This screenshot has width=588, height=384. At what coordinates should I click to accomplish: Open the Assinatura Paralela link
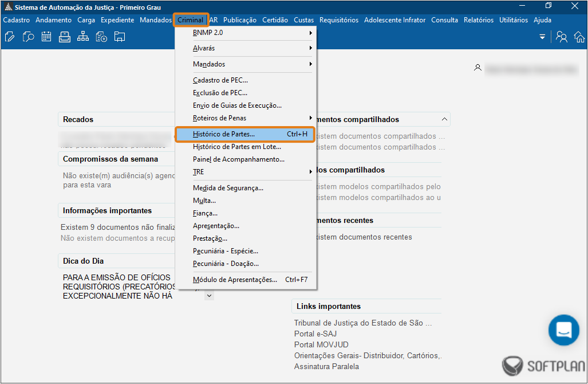(x=326, y=366)
